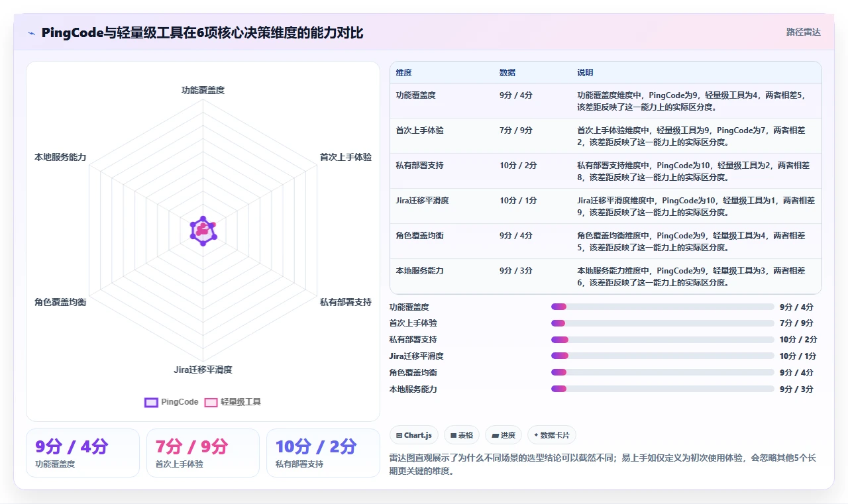This screenshot has width=848, height=504.
Task: Click the 数据 column header
Action: [x=507, y=73]
